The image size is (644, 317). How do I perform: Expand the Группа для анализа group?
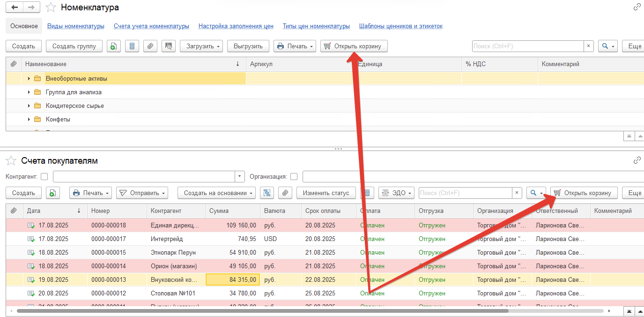[x=29, y=92]
